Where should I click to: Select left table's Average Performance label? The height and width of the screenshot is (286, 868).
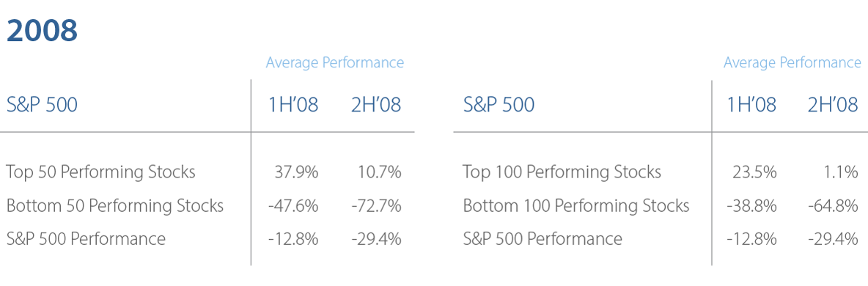(x=334, y=62)
